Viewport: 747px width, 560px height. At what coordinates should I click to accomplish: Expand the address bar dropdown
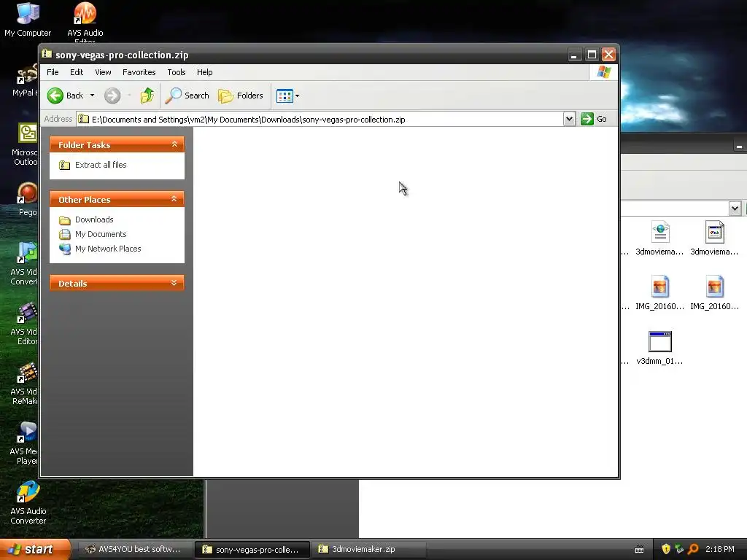pos(569,119)
